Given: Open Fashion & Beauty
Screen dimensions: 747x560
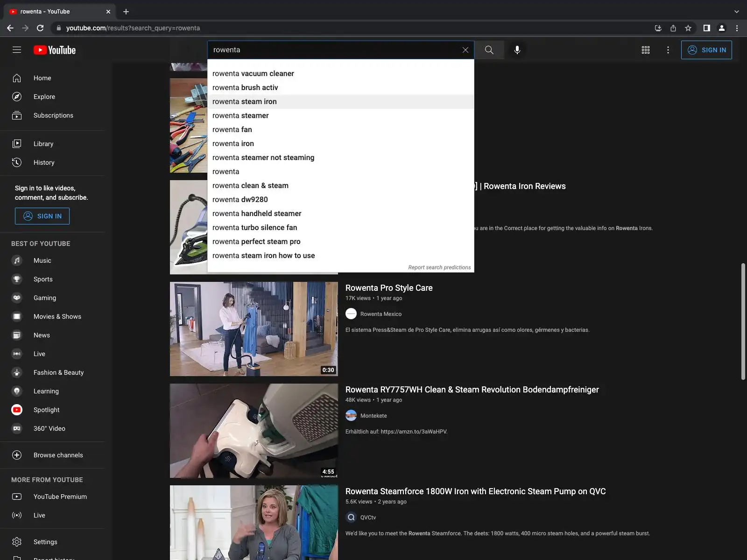Looking at the screenshot, I should coord(52,372).
